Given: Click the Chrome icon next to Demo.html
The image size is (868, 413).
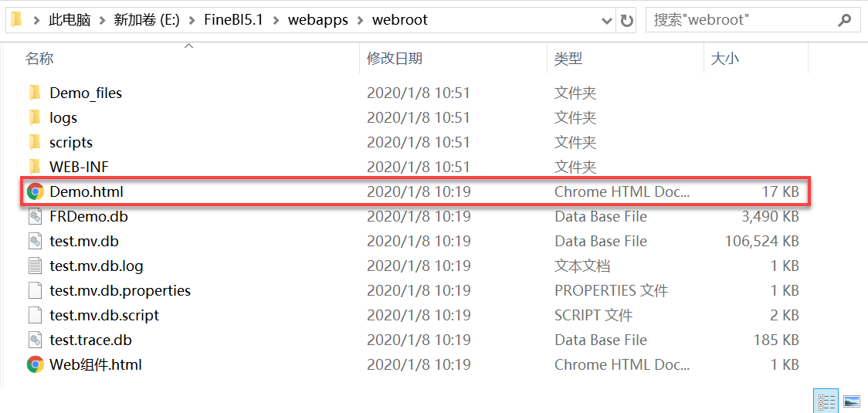Looking at the screenshot, I should tap(35, 191).
